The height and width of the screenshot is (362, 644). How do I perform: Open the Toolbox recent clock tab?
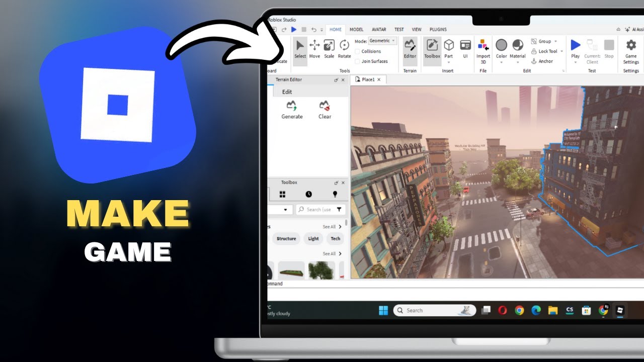click(308, 194)
